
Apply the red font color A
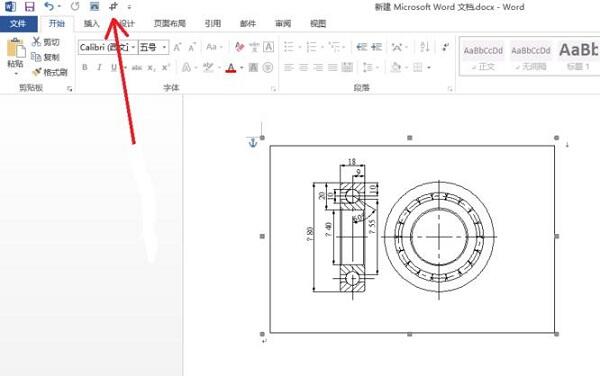pyautogui.click(x=231, y=68)
